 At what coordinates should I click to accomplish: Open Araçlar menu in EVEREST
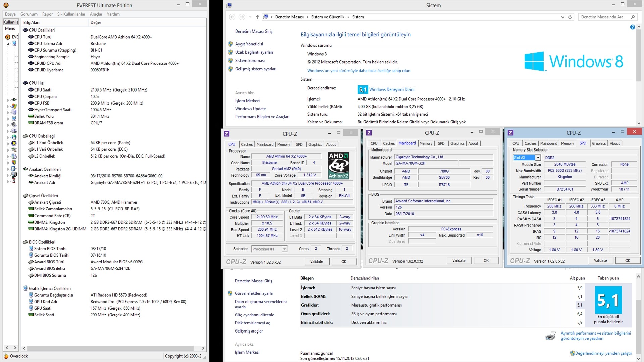tap(96, 14)
